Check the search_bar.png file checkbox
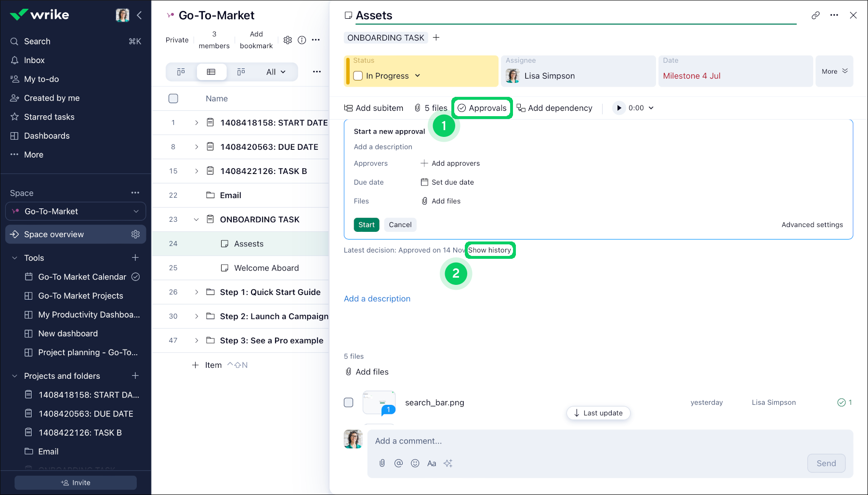This screenshot has height=495, width=868. [349, 402]
